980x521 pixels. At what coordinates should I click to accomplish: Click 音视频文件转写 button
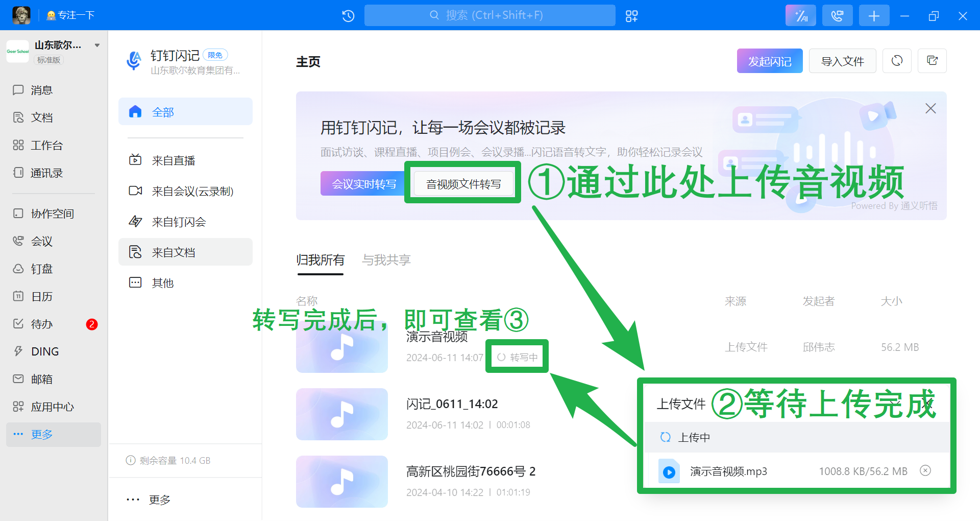pyautogui.click(x=463, y=184)
